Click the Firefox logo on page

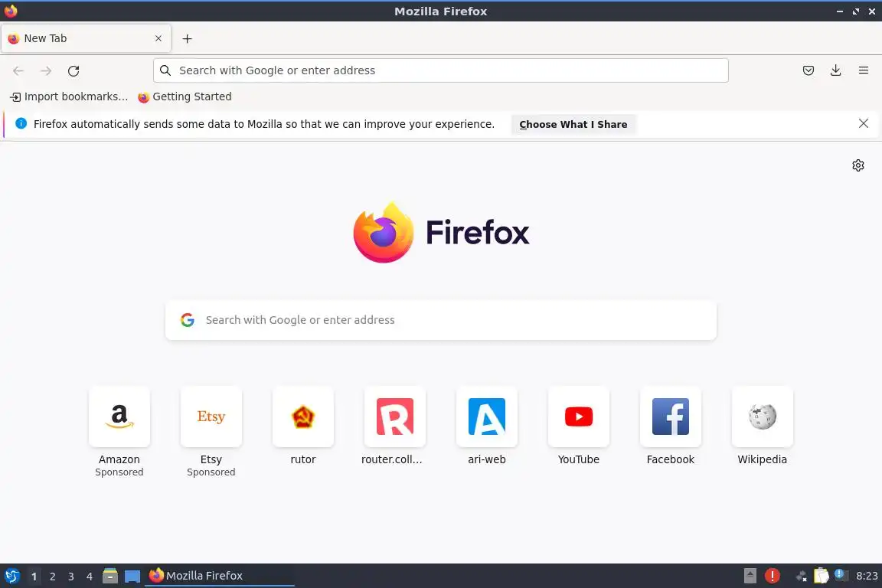click(441, 233)
